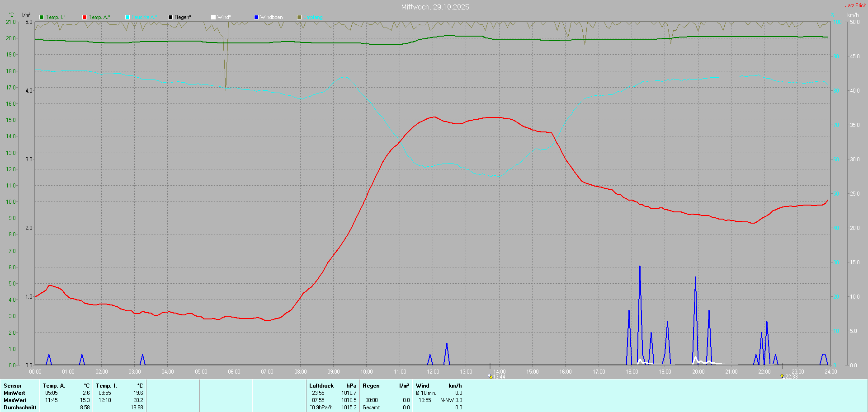Click the outdoor maximum value 15.3
868x412 pixels.
coord(85,400)
